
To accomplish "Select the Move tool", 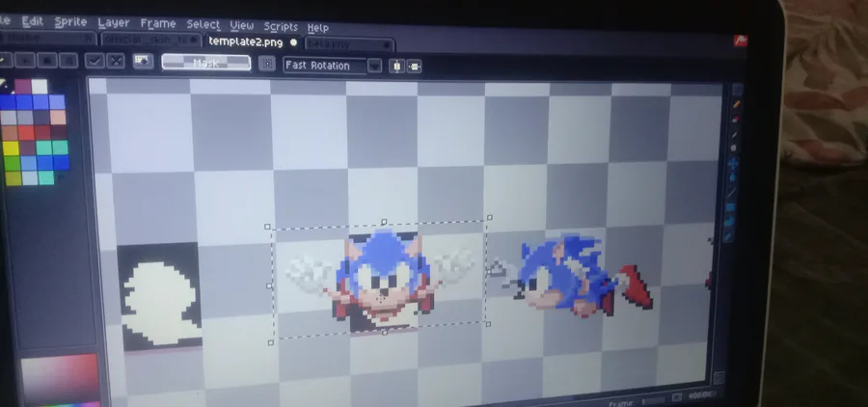I will (x=734, y=163).
